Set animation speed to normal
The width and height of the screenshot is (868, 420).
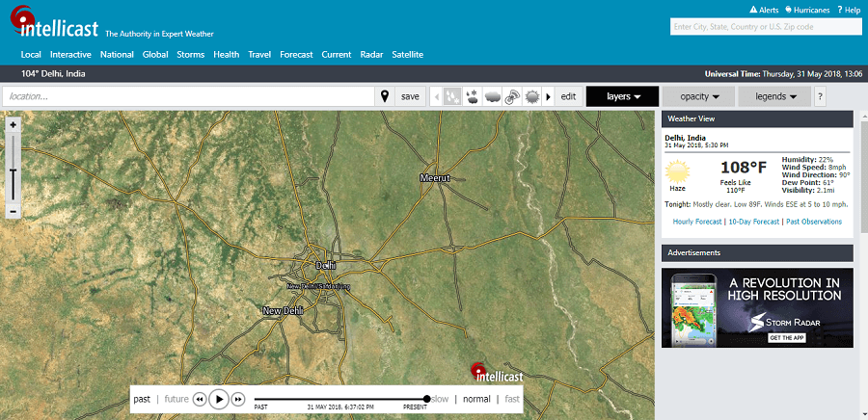pos(476,399)
